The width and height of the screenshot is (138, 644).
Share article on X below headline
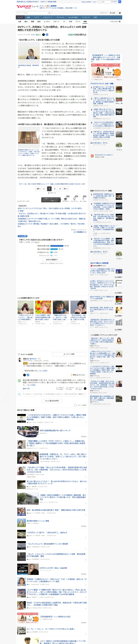point(44,35)
